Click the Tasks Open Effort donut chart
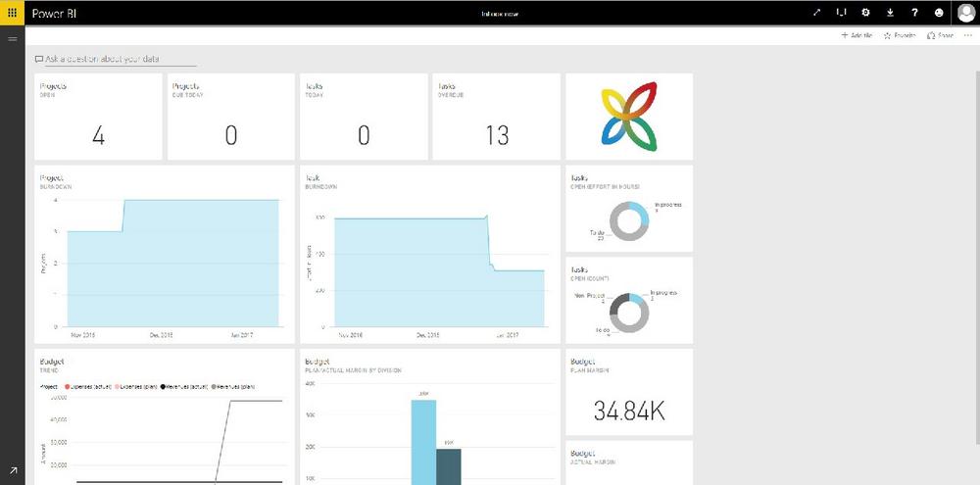The height and width of the screenshot is (485, 980). click(629, 221)
